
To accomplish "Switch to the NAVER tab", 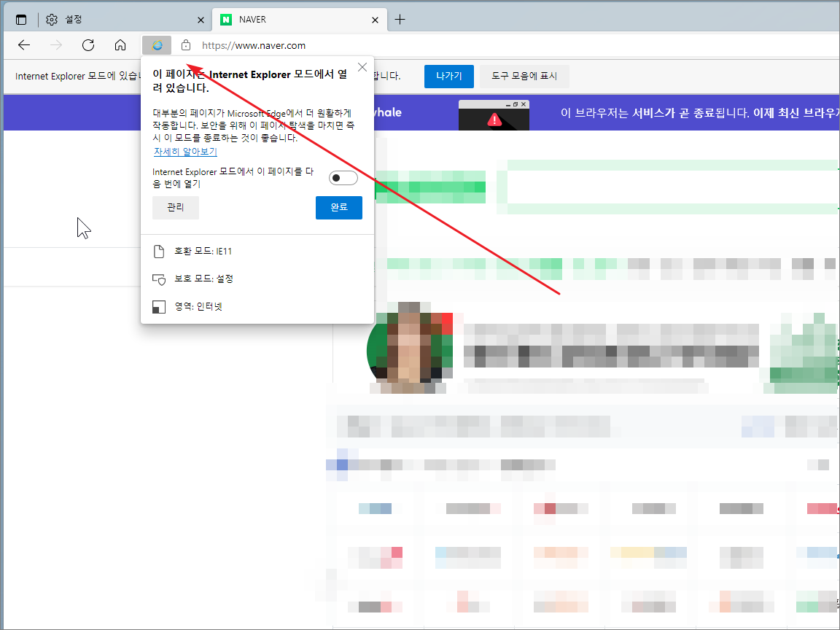I will (x=300, y=20).
